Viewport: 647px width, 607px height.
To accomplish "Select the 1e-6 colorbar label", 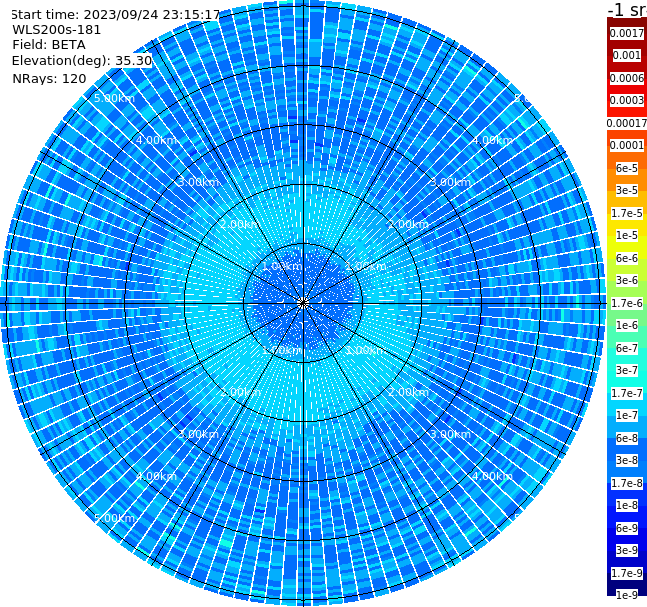I will click(x=627, y=325).
